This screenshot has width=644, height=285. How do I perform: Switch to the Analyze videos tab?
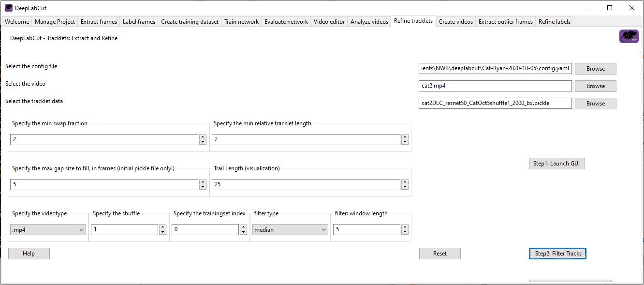tap(369, 21)
